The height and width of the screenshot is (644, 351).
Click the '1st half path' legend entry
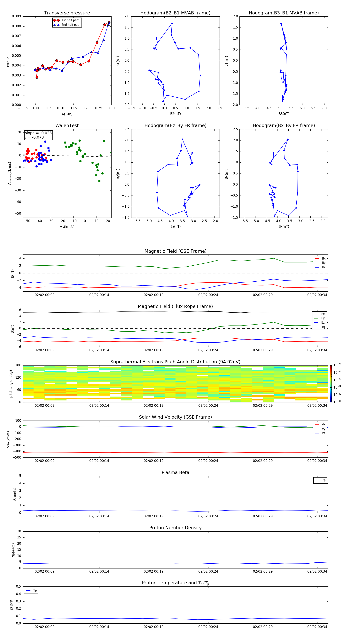[66, 20]
